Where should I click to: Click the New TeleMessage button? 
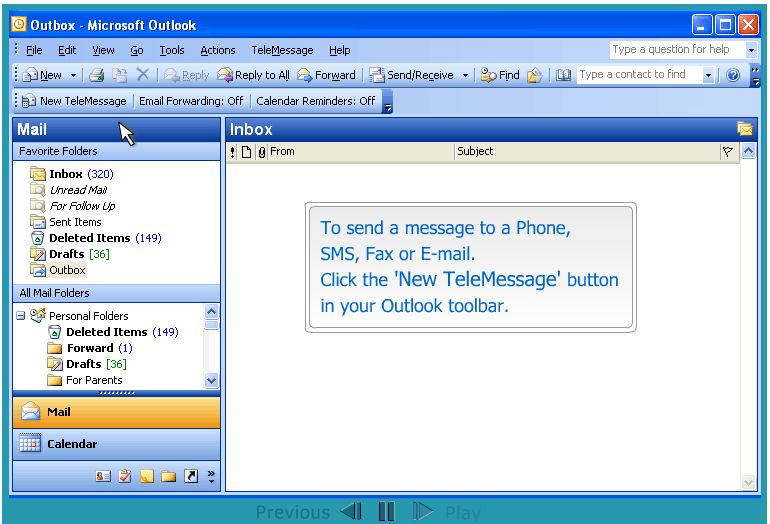pyautogui.click(x=74, y=101)
